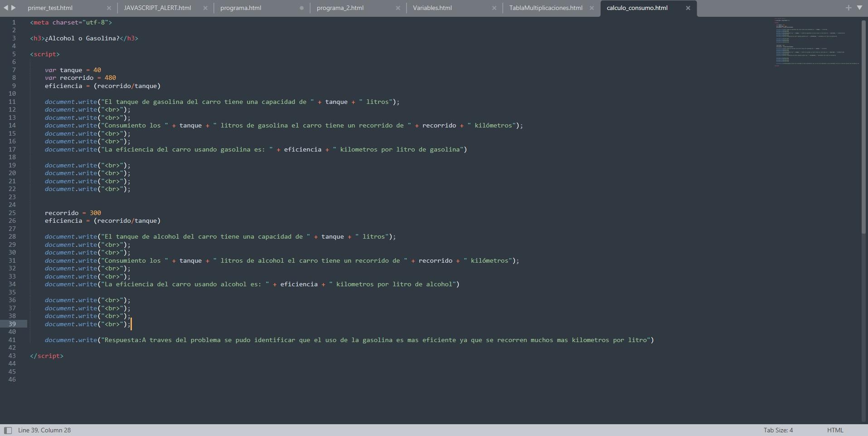
Task: Close the TablaMultiplicaciones.html tab
Action: (592, 8)
